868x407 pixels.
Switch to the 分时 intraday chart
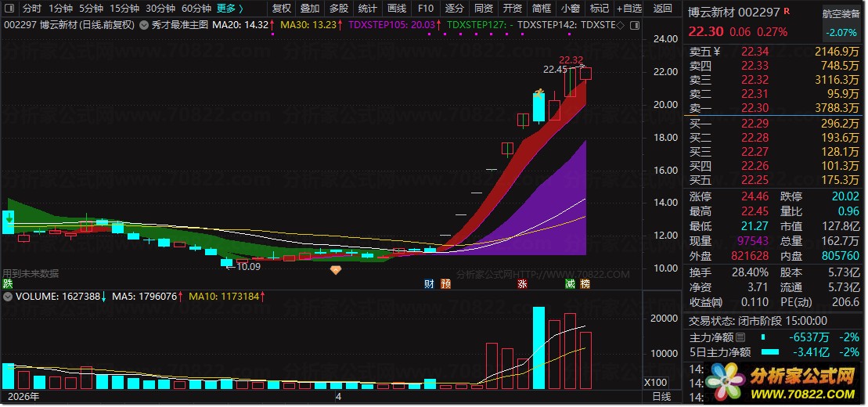click(32, 9)
